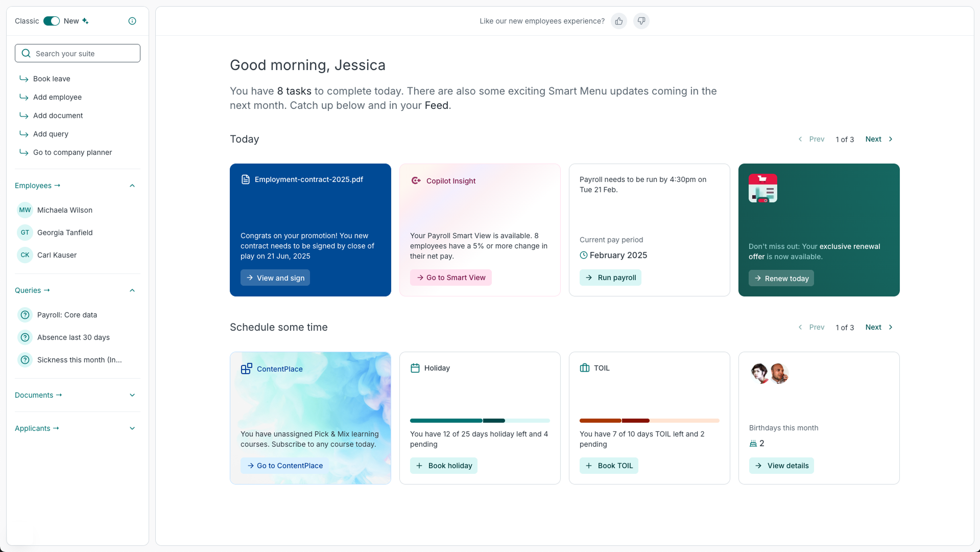The image size is (980, 552).
Task: Expand the Documents section in the sidebar
Action: [132, 395]
